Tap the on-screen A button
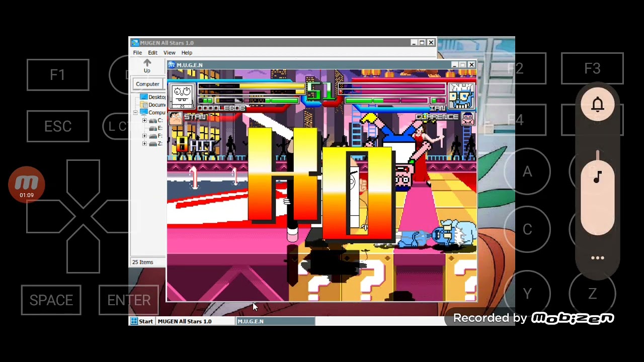Screen dimensions: 644x362 [x=527, y=172]
